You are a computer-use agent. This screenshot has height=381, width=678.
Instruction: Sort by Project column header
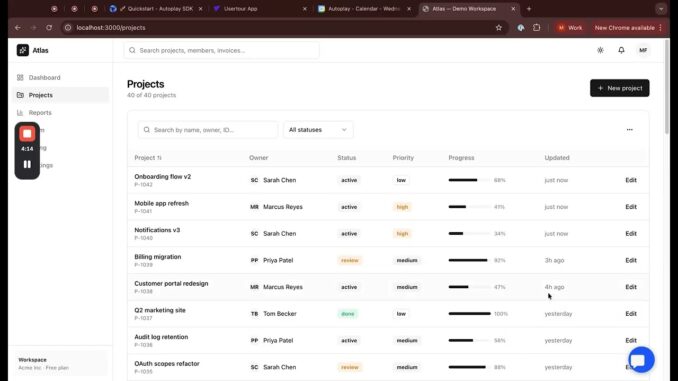(x=148, y=158)
